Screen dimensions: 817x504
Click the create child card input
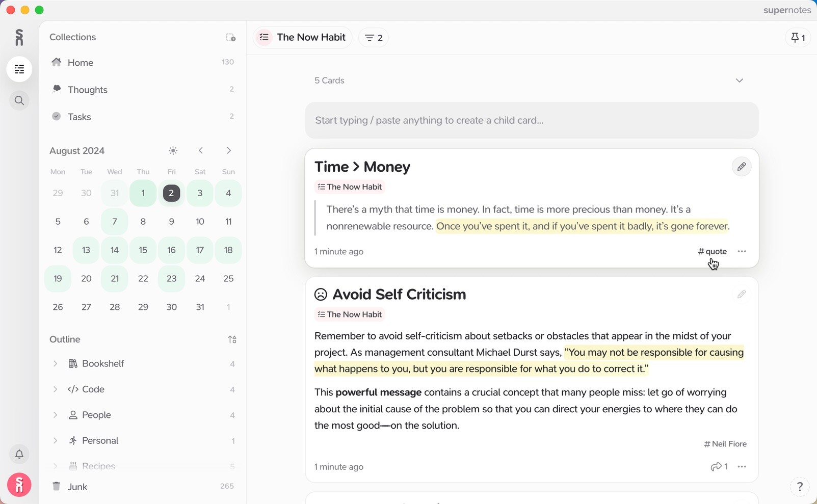pos(531,121)
